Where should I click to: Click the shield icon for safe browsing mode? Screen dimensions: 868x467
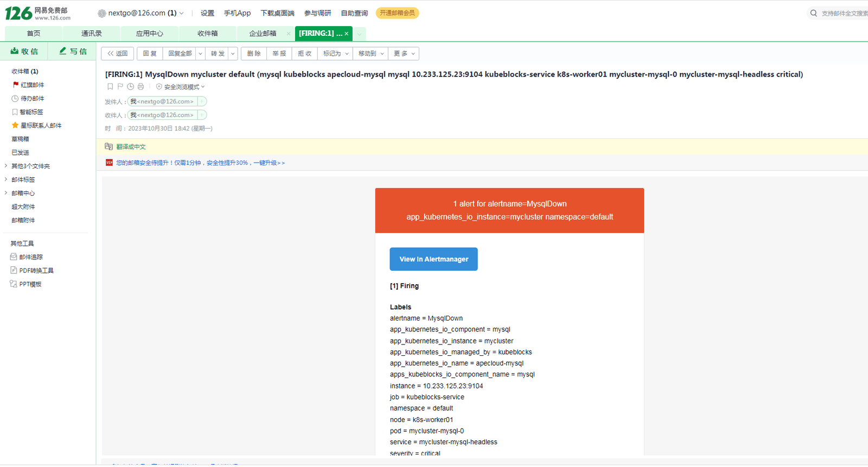(159, 87)
